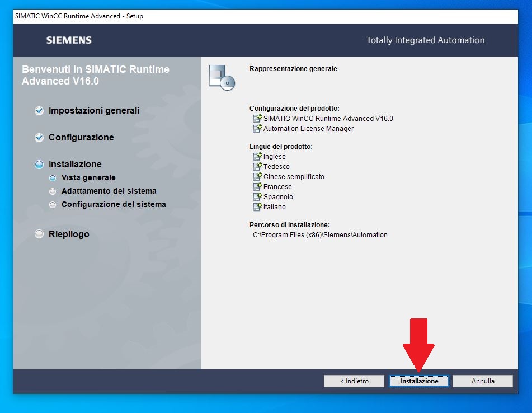The width and height of the screenshot is (532, 413).
Task: Click the install icon beside Italiano
Action: click(x=258, y=206)
